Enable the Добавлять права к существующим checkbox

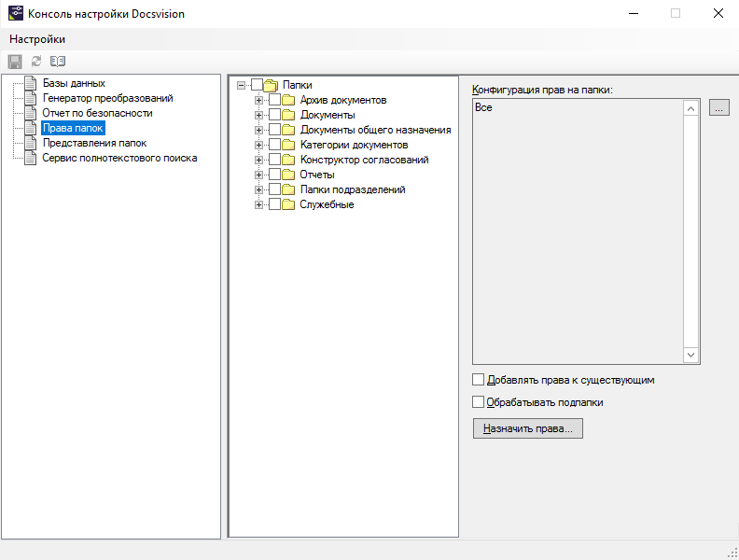click(479, 380)
